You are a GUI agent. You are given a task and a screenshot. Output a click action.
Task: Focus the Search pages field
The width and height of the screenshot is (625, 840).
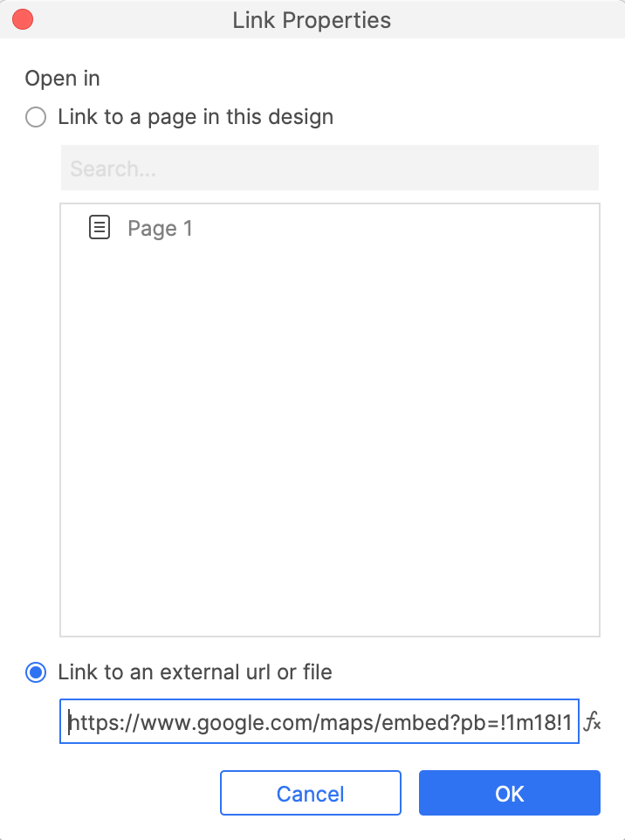coord(330,169)
